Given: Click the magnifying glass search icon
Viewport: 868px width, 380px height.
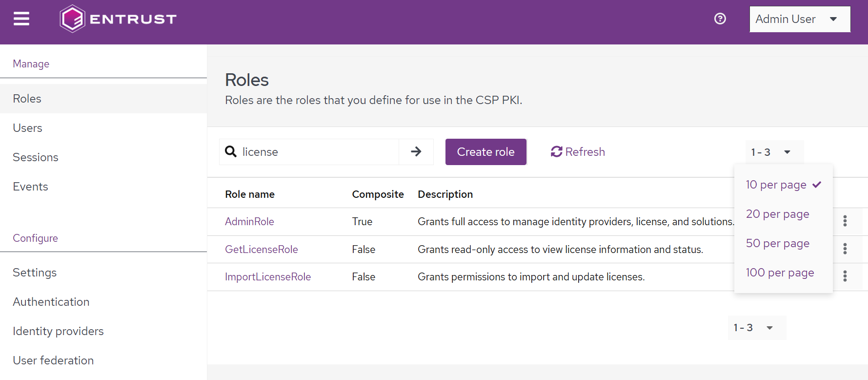Looking at the screenshot, I should point(231,152).
